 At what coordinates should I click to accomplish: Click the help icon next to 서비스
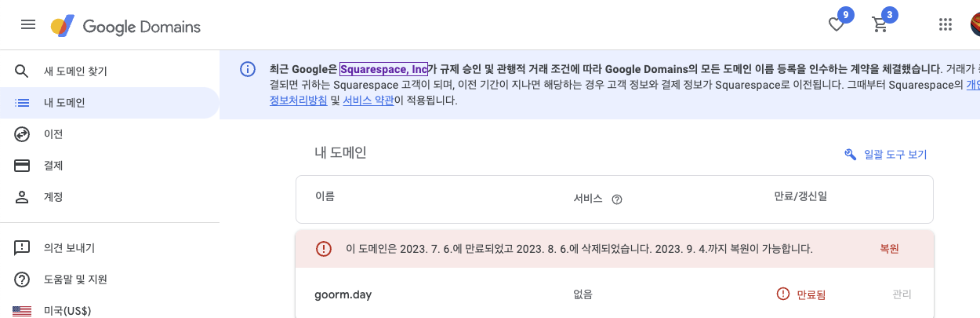click(617, 199)
